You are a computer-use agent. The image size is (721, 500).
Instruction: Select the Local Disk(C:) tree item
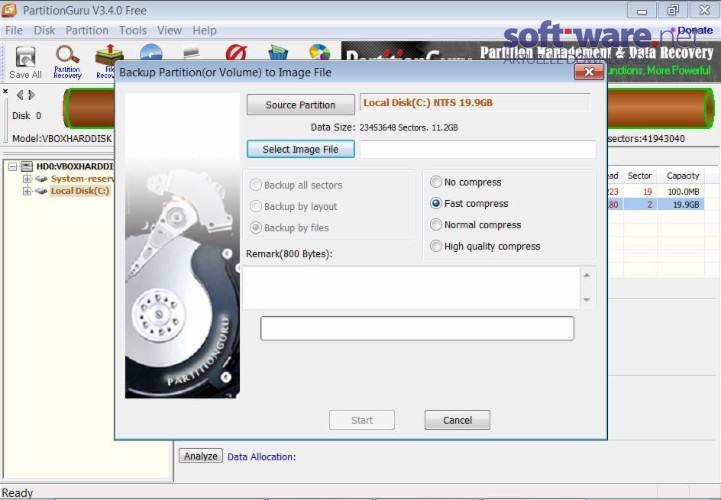point(80,191)
